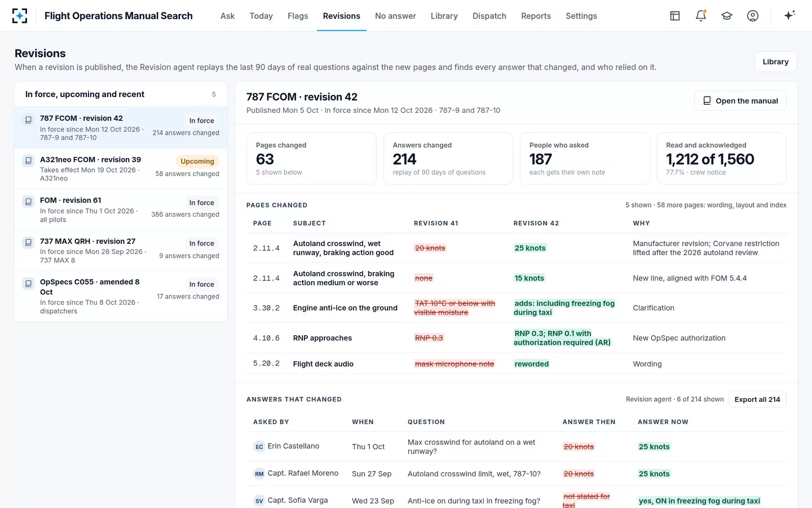Go to the Settings tab
Image resolution: width=812 pixels, height=508 pixels.
click(581, 16)
